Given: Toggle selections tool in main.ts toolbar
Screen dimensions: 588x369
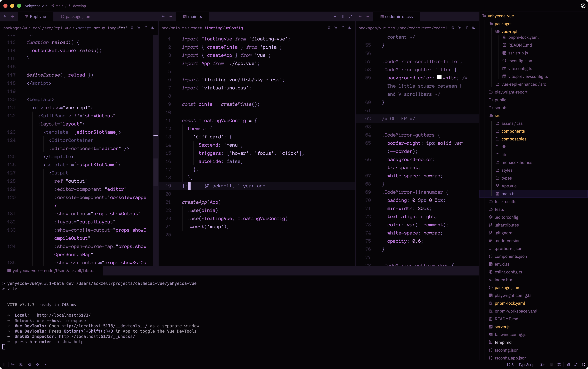Looking at the screenshot, I should [343, 28].
